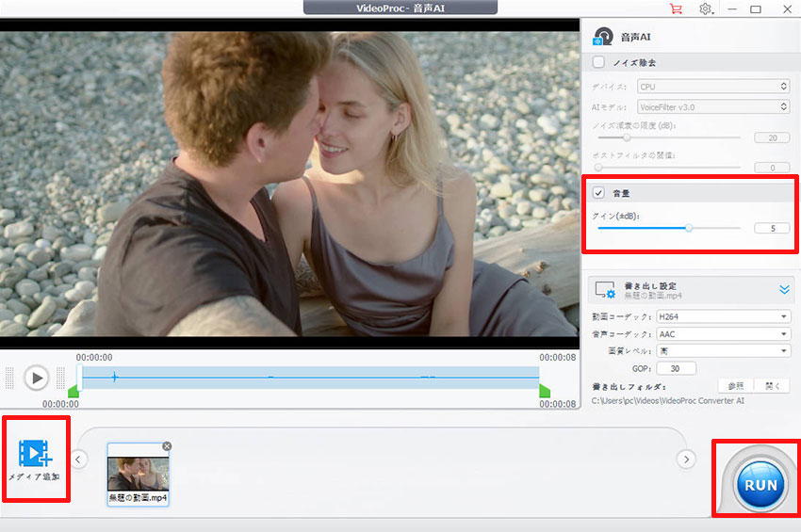This screenshot has width=801, height=532.
Task: Click the playhead handle on the timeline
Action: [x=80, y=378]
